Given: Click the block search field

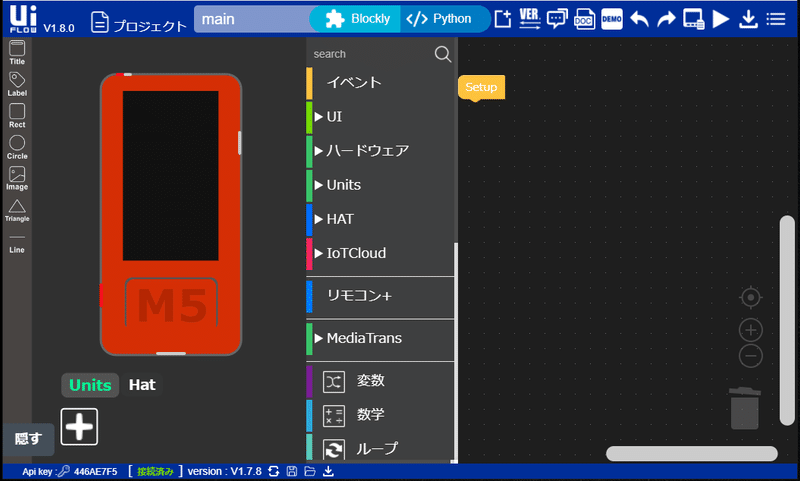Looking at the screenshot, I should [x=370, y=54].
